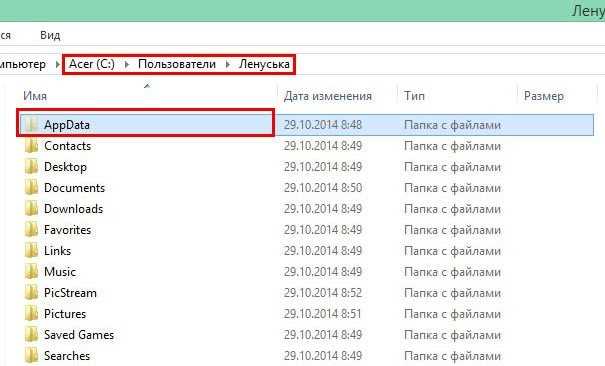The image size is (605, 366).
Task: Expand the arrow after Пользователи breadcrumb
Action: tap(227, 64)
